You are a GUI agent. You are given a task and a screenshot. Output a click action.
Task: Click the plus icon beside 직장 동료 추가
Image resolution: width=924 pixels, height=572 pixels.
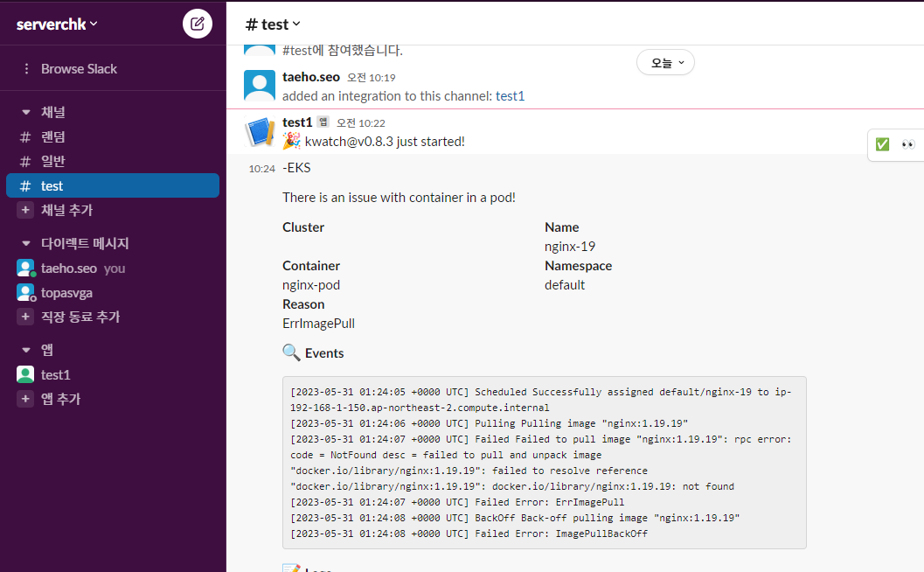25,317
